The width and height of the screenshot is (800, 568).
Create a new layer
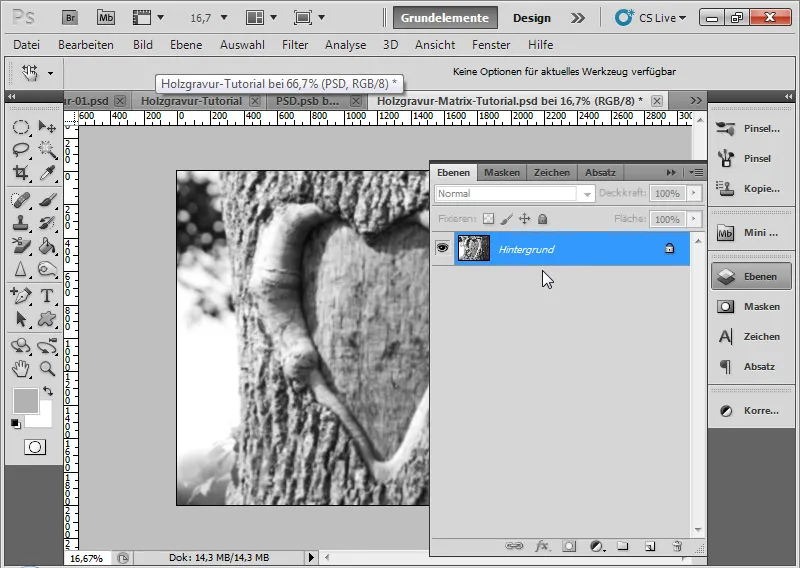click(649, 546)
